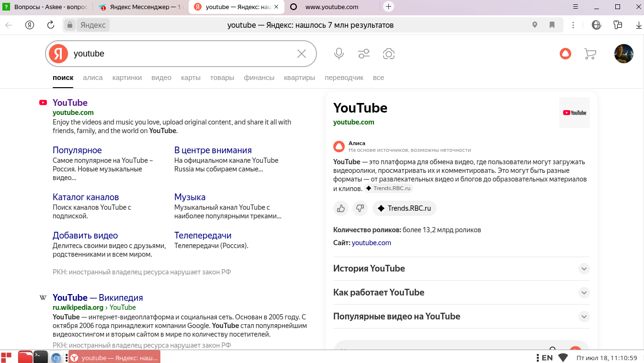Image resolution: width=644 pixels, height=363 pixels.
Task: Switch to the Яндекс Мессенджер tab
Action: coord(142,7)
